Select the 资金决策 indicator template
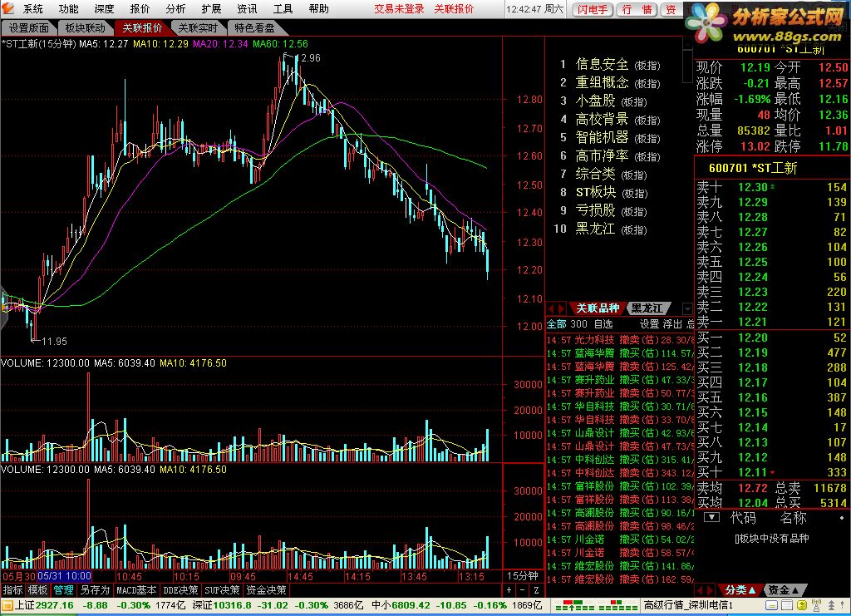 [266, 590]
